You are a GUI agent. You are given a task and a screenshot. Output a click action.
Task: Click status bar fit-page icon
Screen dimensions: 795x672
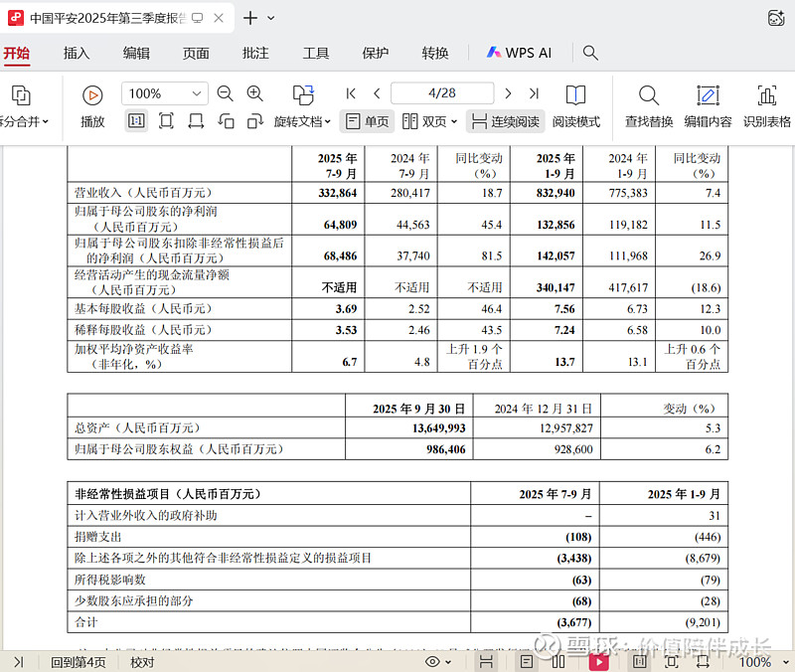click(672, 662)
